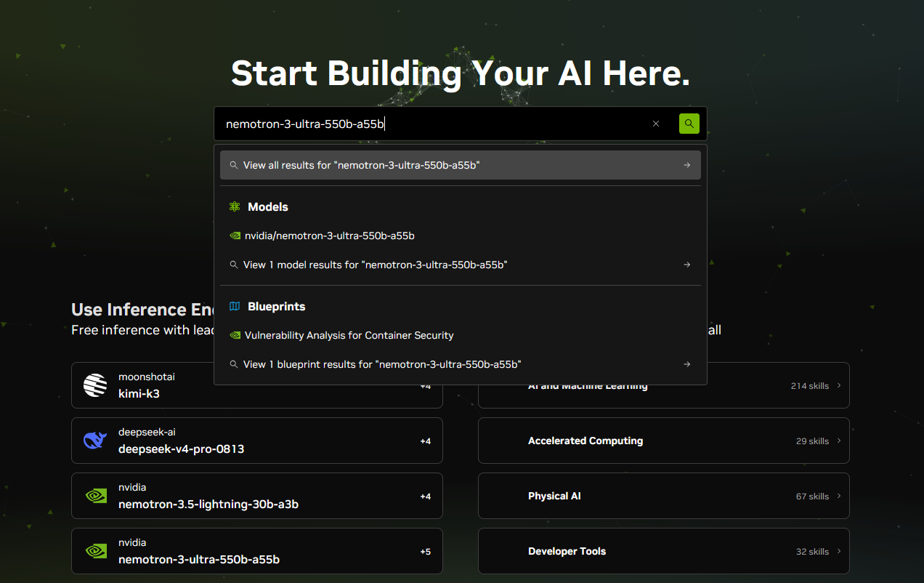Viewport: 924px width, 583px height.
Task: Open the Physical AI skills category
Action: pos(664,496)
